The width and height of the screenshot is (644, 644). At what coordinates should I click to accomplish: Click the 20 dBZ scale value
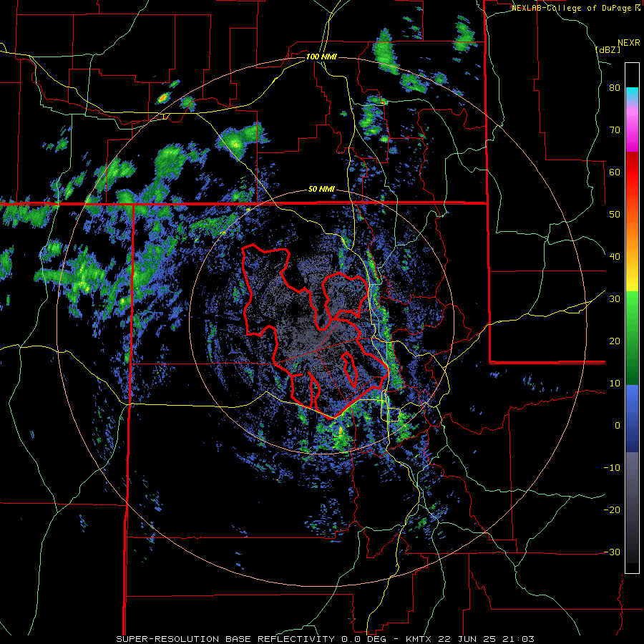click(x=615, y=341)
